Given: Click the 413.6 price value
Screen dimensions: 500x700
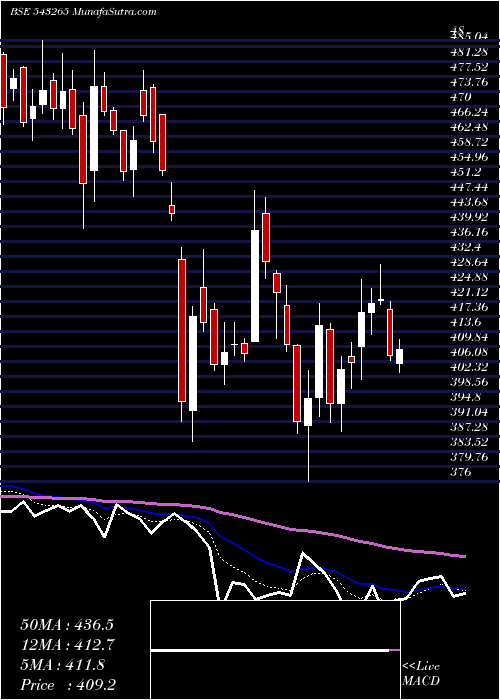Looking at the screenshot, I should [465, 322].
